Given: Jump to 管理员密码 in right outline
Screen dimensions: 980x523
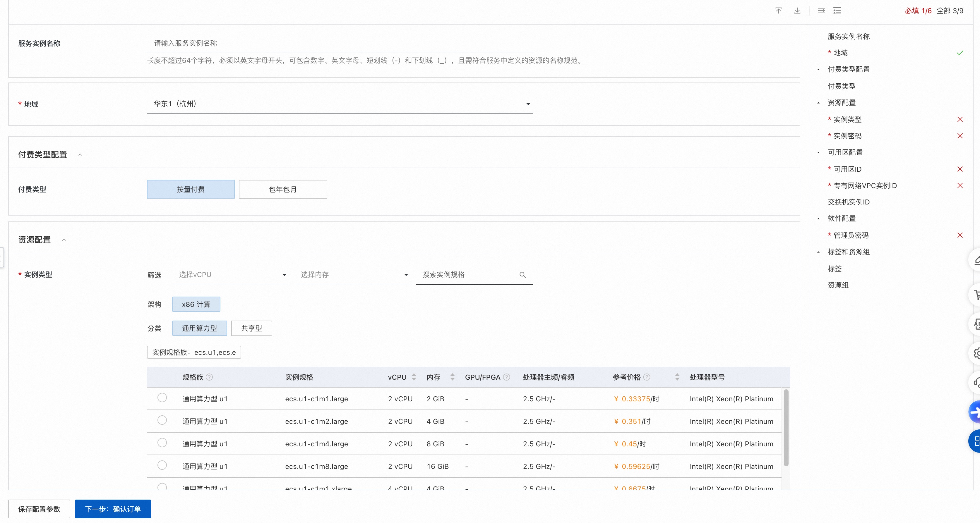Looking at the screenshot, I should pos(851,235).
